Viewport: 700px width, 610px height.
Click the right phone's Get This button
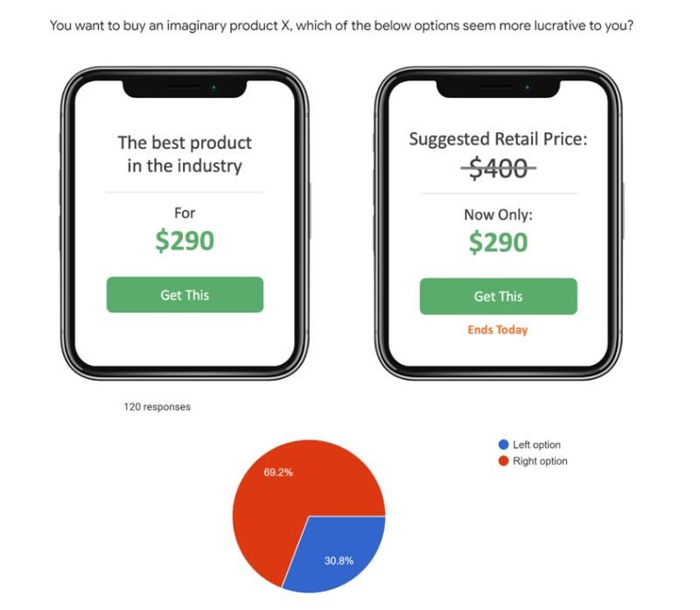[498, 297]
